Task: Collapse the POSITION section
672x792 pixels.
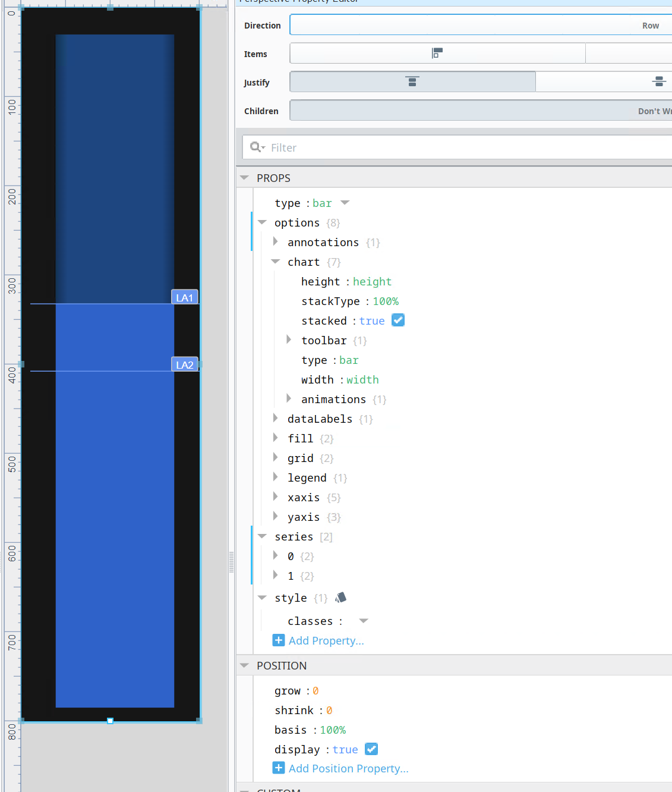Action: 244,665
